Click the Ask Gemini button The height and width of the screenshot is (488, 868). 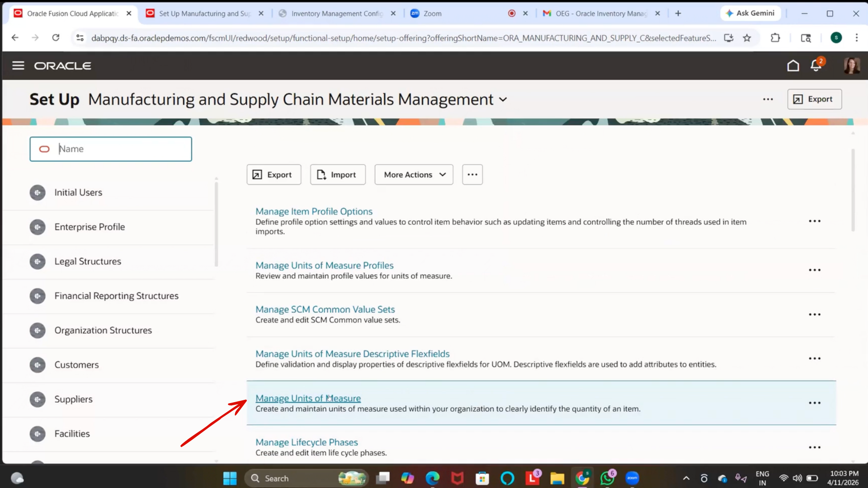750,14
